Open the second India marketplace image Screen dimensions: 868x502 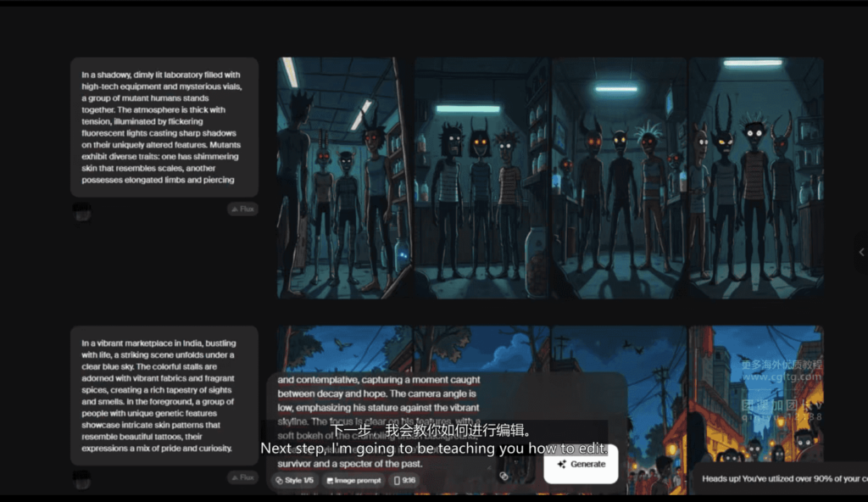pyautogui.click(x=481, y=349)
